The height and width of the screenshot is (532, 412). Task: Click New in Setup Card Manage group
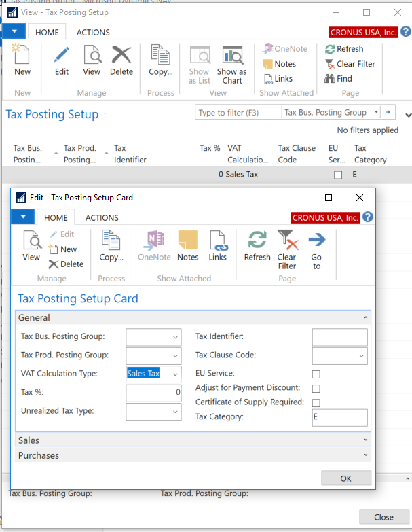(63, 249)
